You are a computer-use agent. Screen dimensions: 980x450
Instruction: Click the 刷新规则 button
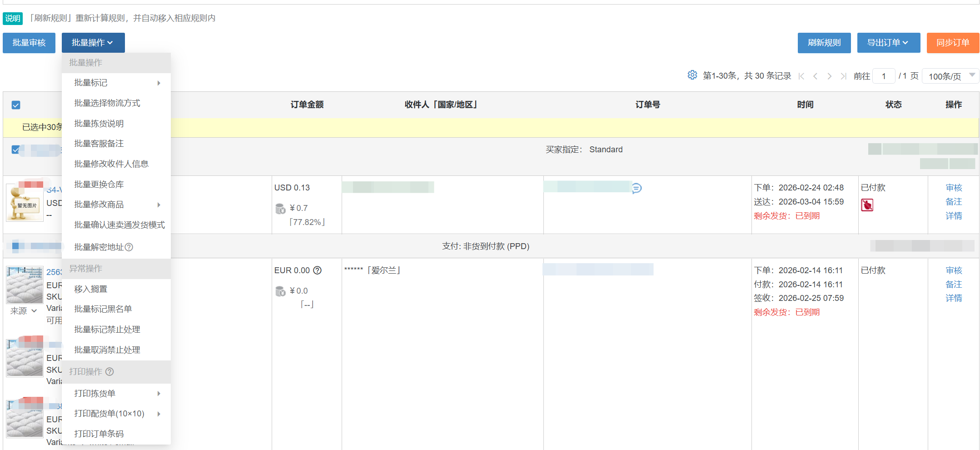824,43
